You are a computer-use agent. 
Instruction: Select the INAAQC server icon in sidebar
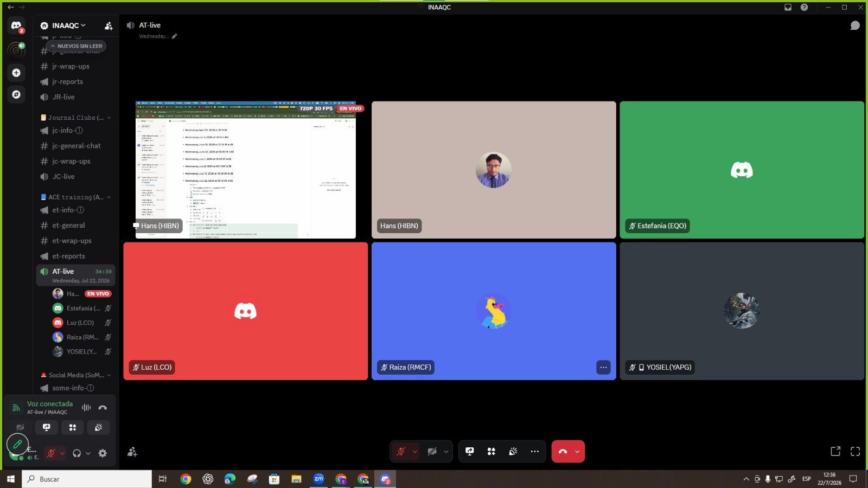coord(16,50)
